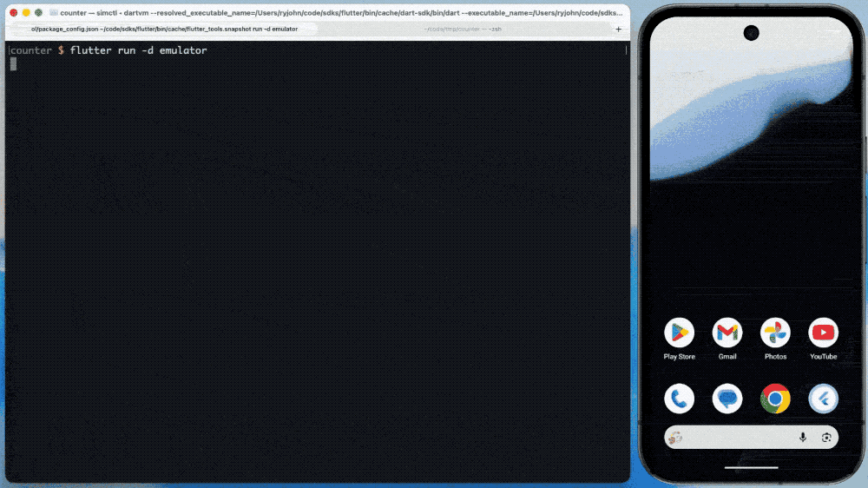Click the 'YouTube' label under the icon

823,357
